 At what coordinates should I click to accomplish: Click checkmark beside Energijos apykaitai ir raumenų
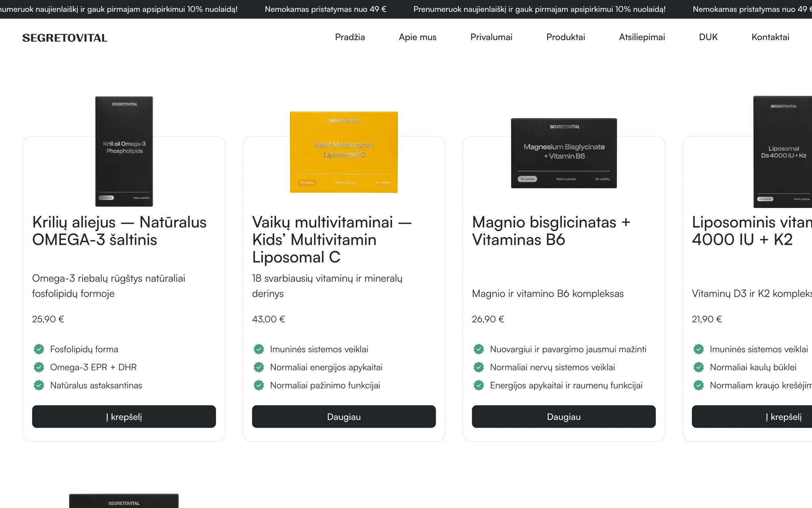(x=479, y=385)
